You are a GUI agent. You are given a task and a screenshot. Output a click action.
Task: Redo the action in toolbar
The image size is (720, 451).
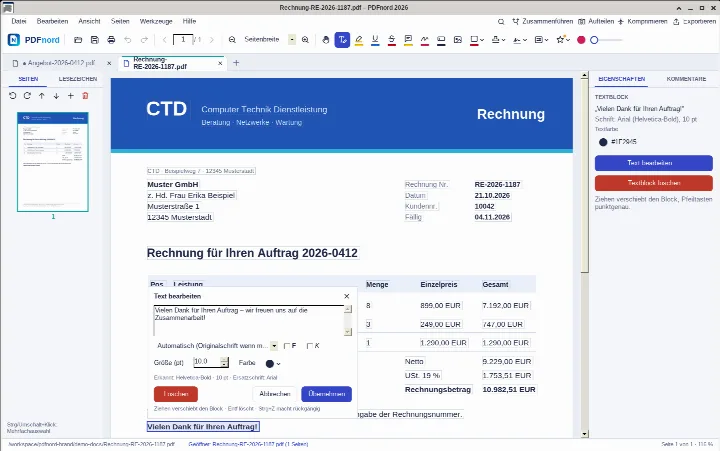(x=144, y=40)
